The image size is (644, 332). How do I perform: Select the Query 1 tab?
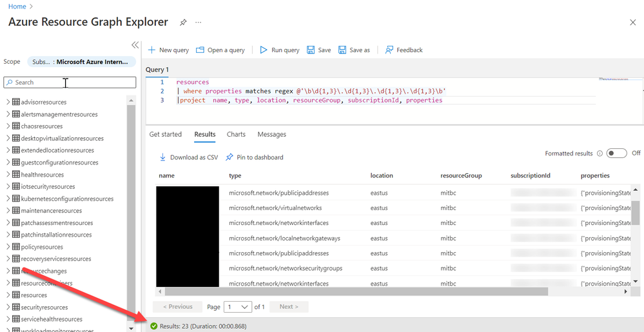157,70
